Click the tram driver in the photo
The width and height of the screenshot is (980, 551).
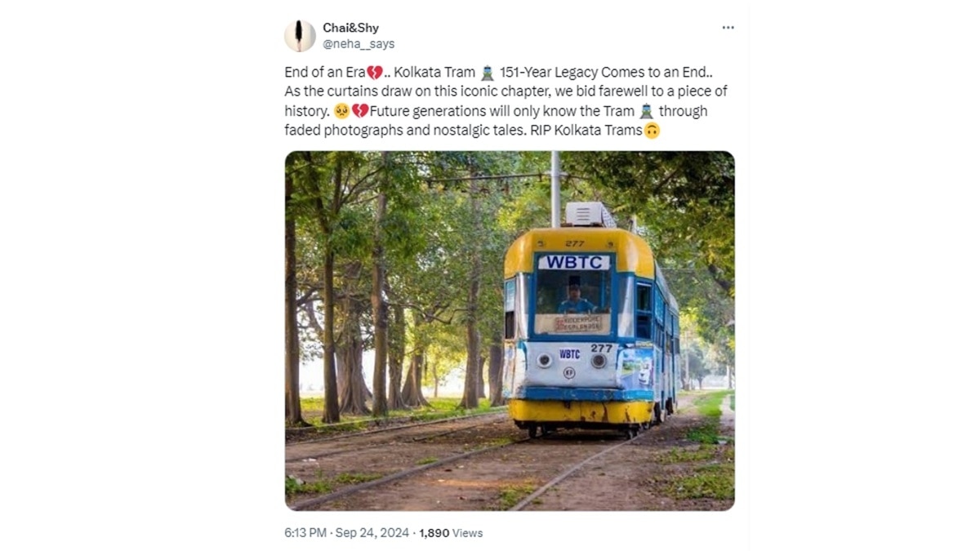pos(575,300)
